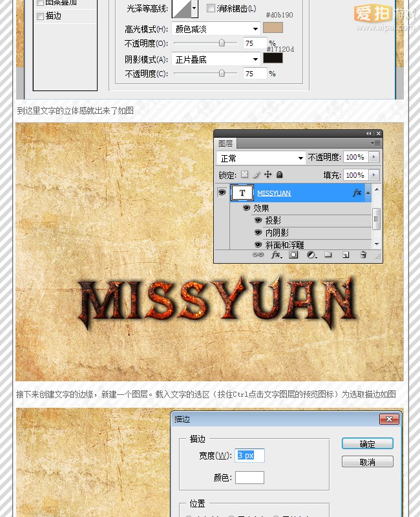
Task: Select the 图层 tab in Layers panel
Action: [x=226, y=143]
